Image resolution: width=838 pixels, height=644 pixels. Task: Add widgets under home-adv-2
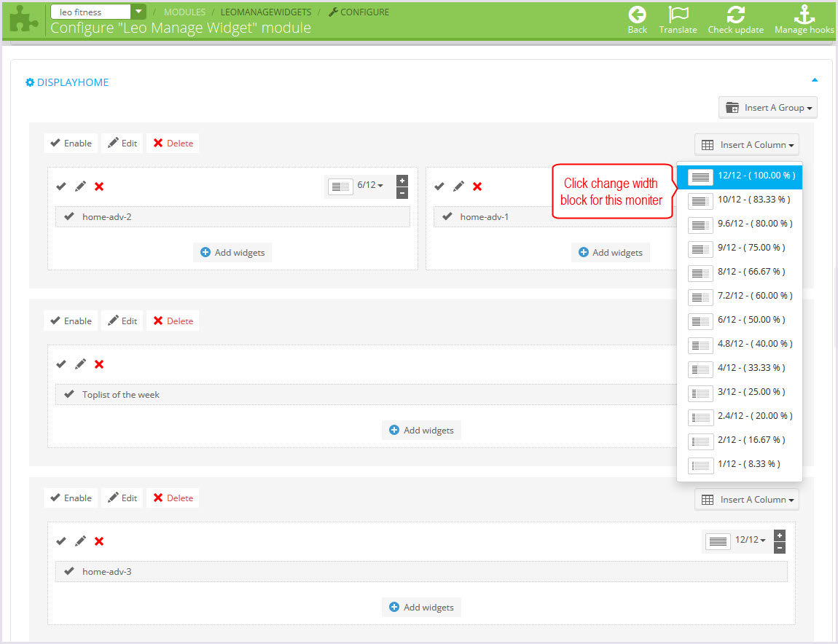(232, 252)
